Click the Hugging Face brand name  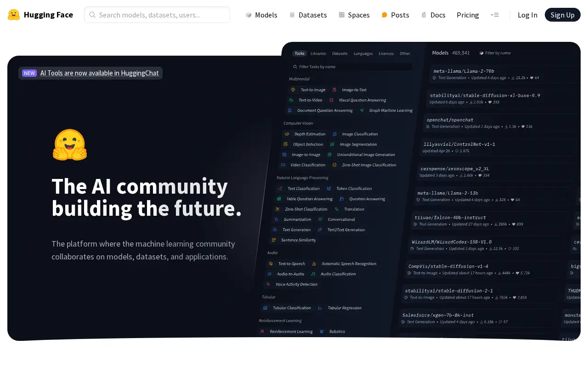[48, 15]
